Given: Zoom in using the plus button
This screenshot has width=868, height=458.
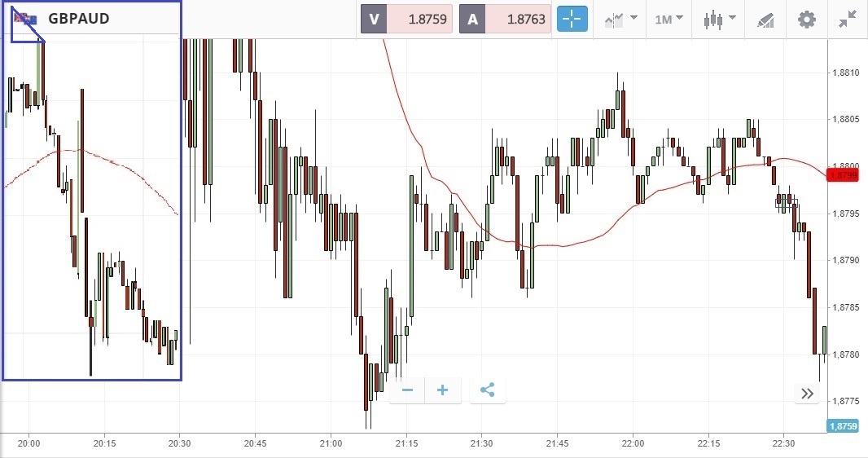Looking at the screenshot, I should pos(443,390).
